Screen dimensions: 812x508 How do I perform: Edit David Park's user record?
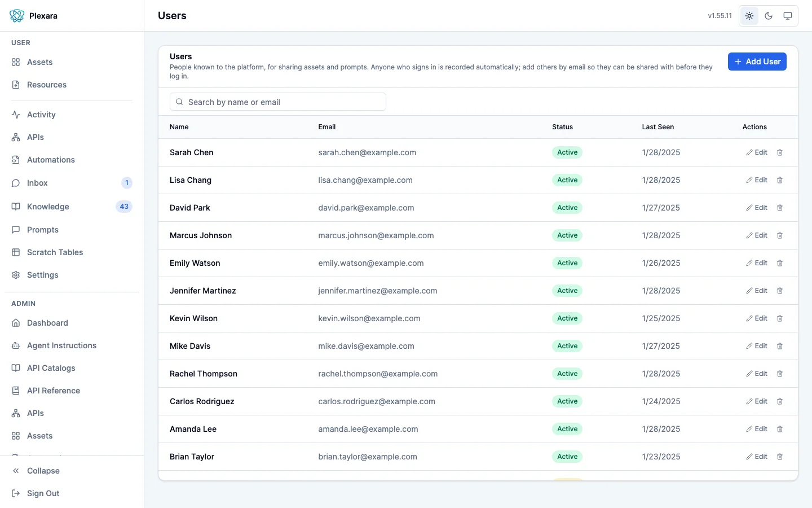pyautogui.click(x=757, y=208)
